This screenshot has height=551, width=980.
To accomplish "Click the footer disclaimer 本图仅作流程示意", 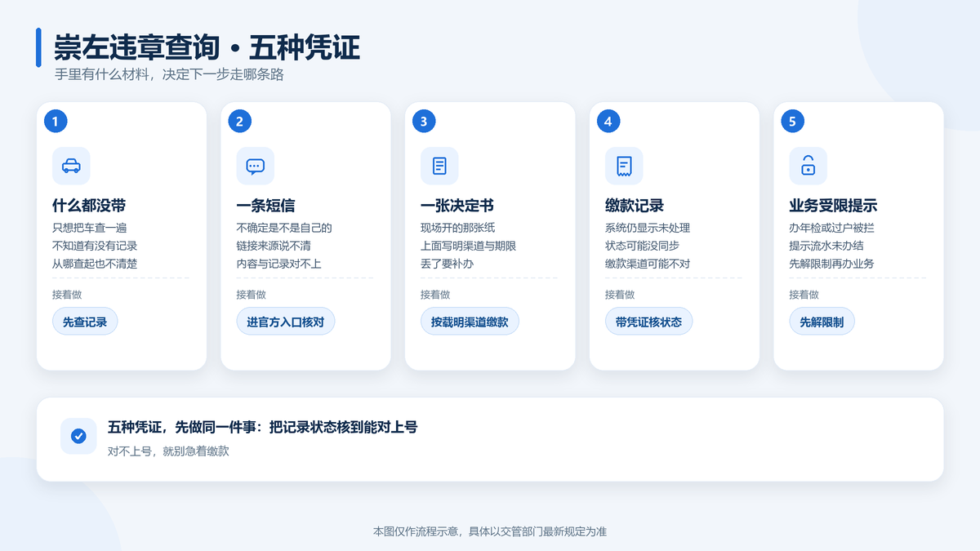I will (416, 531).
